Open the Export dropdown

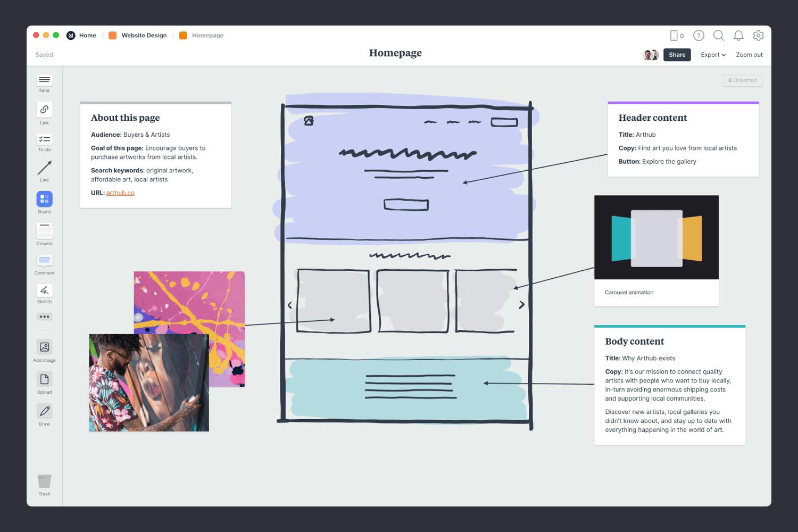(712, 54)
